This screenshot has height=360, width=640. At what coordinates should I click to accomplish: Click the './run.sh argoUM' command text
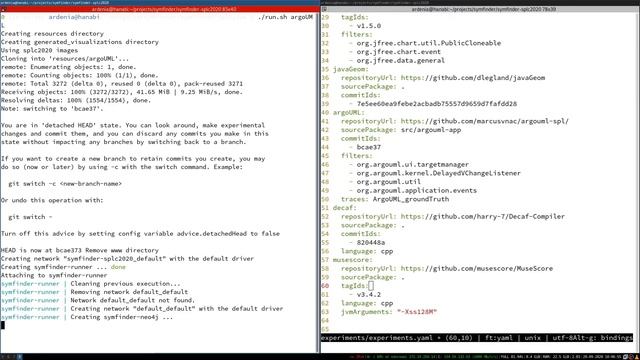pyautogui.click(x=285, y=17)
